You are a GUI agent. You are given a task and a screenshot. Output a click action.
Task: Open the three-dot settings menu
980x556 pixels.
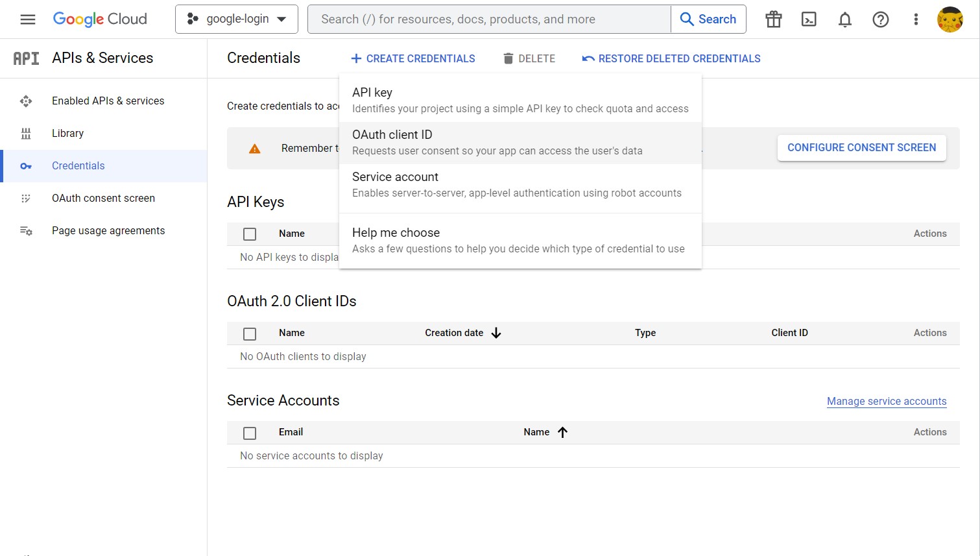tap(916, 19)
